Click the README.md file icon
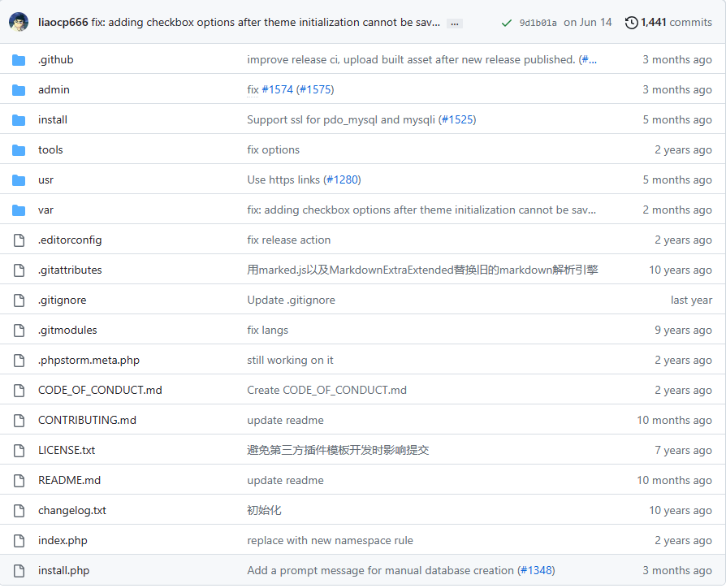726x588 pixels. 19,481
